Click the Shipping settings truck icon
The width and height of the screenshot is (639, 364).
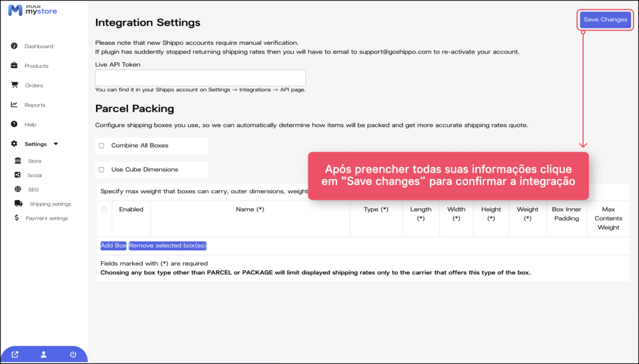[x=19, y=204]
